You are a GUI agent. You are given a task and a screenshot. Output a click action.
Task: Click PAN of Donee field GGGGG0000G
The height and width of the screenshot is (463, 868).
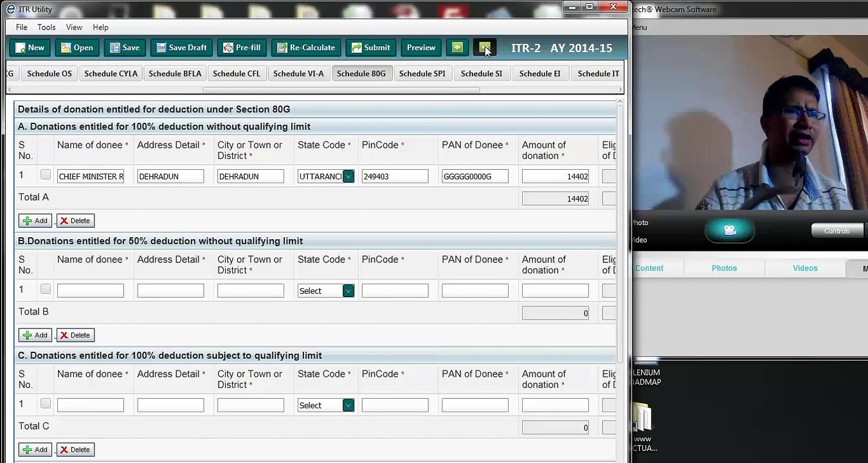pyautogui.click(x=475, y=176)
